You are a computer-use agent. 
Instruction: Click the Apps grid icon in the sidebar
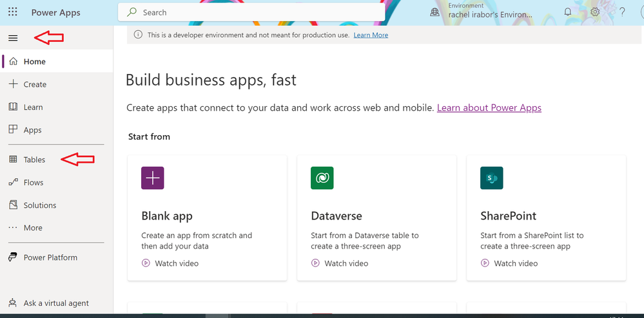pos(13,129)
